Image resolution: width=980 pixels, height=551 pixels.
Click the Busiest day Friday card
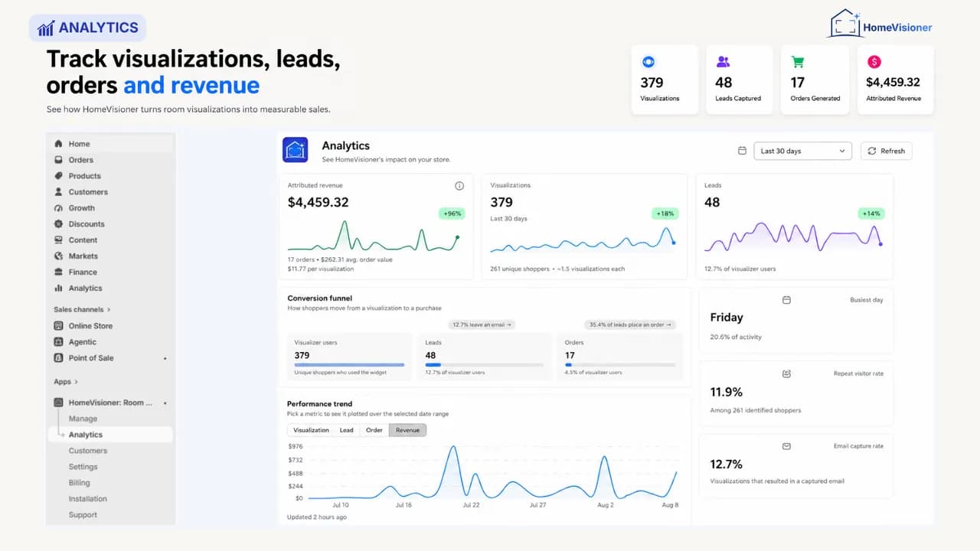[x=796, y=320]
